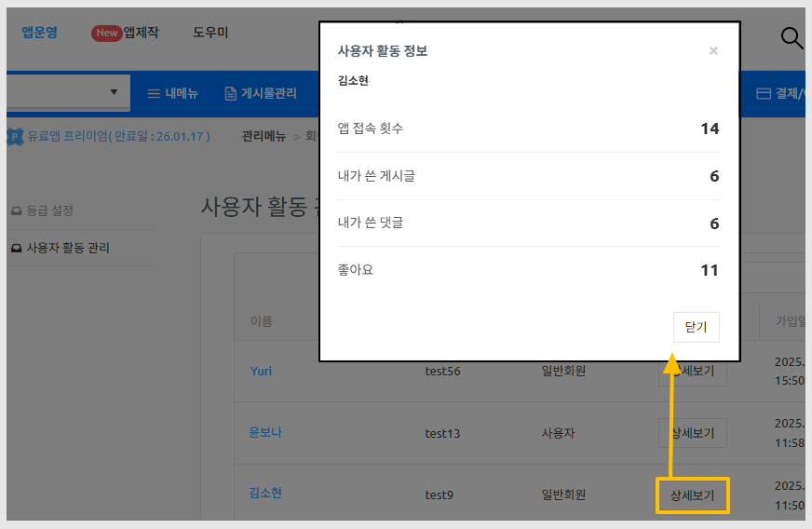This screenshot has width=812, height=529.
Task: Click the 닫기 button in the dialog
Action: click(696, 327)
